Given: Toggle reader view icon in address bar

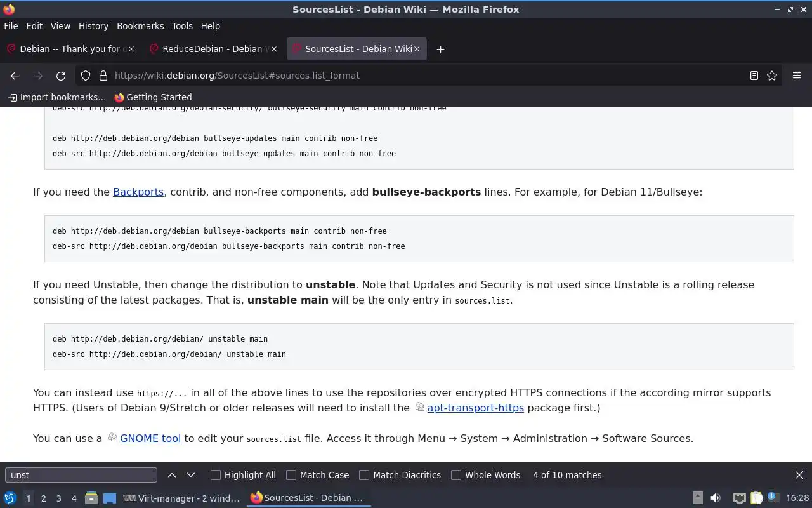Looking at the screenshot, I should click(x=754, y=76).
